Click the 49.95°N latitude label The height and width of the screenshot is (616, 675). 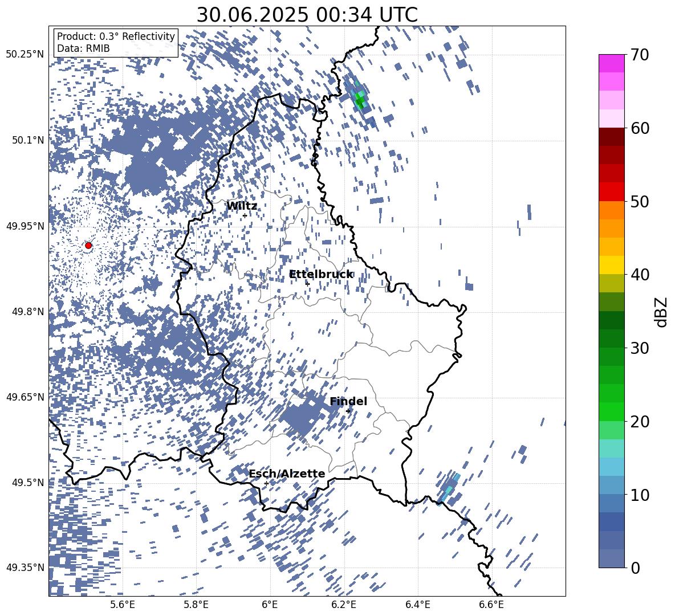(25, 226)
